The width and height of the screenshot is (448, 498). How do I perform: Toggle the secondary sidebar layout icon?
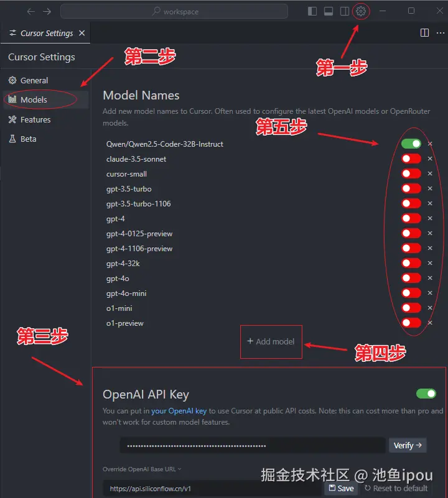pos(344,11)
